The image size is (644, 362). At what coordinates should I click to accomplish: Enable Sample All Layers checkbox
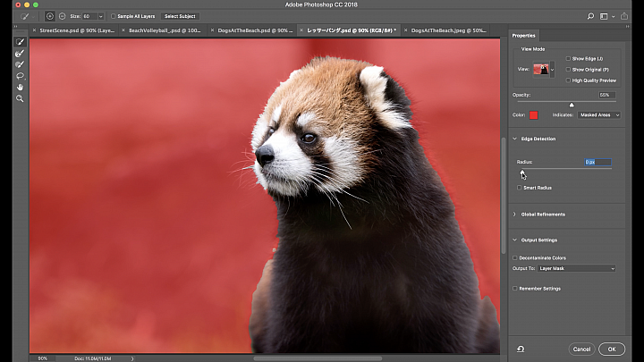point(114,16)
